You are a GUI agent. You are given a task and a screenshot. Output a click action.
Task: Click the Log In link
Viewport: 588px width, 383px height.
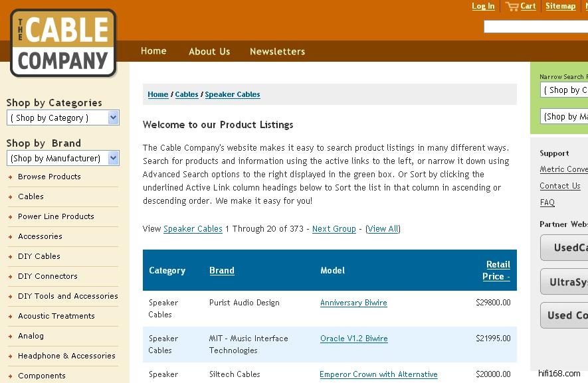coord(483,6)
